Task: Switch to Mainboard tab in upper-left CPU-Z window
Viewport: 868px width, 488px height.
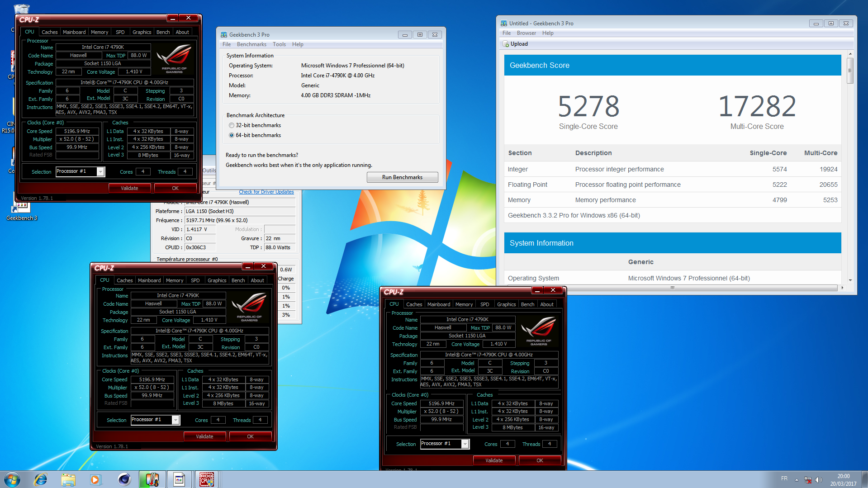Action: (74, 32)
